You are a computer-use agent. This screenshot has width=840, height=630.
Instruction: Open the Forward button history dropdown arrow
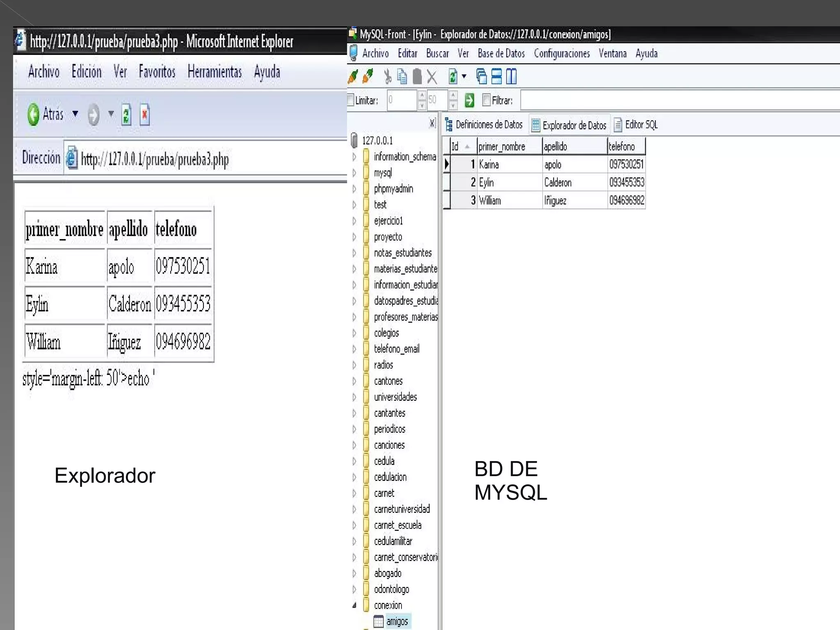(x=111, y=114)
